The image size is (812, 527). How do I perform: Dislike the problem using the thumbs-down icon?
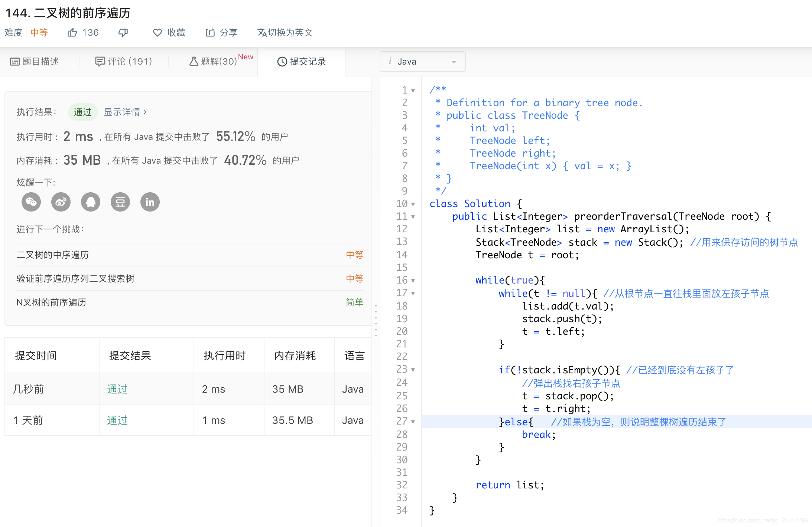tap(123, 33)
